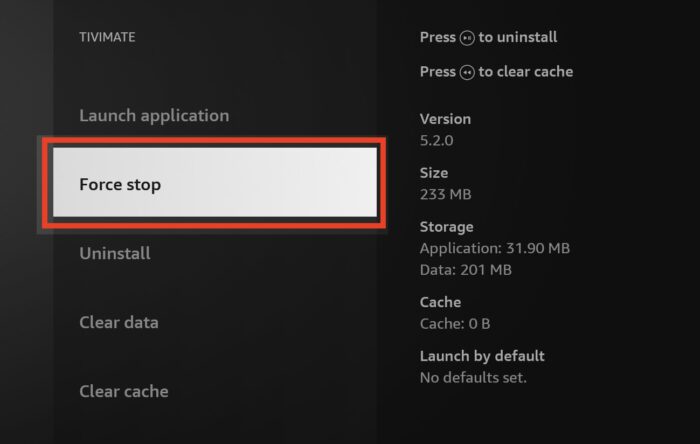The height and width of the screenshot is (444, 700).
Task: Click the 'Press to uninstall' hint text
Action: tap(489, 37)
